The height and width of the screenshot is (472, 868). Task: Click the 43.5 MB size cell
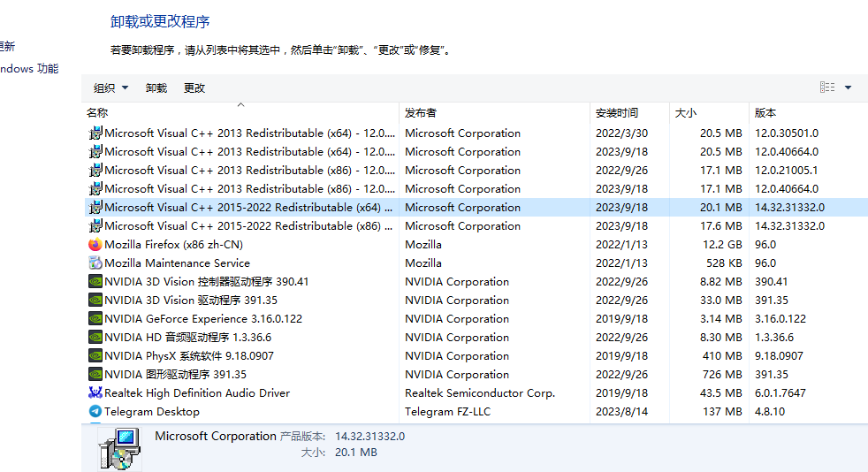pyautogui.click(x=720, y=392)
